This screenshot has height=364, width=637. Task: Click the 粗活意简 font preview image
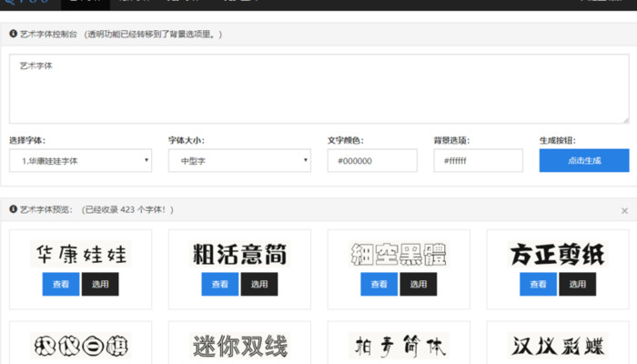239,254
